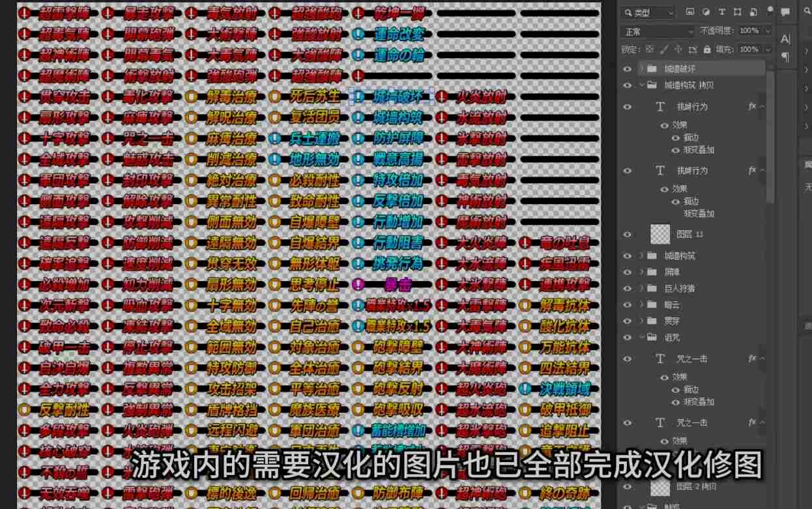Click the 決戦領域 label on canvas
This screenshot has width=812, height=509.
[565, 389]
